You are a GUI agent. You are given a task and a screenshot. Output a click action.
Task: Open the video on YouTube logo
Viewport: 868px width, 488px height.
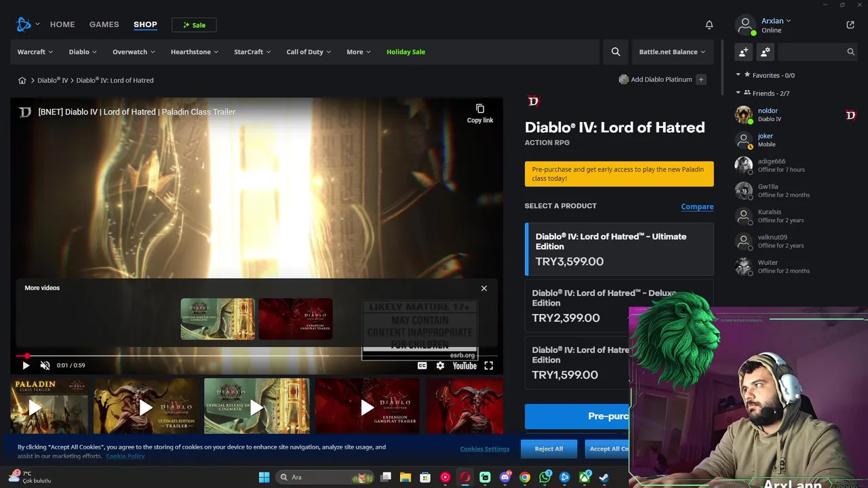465,365
